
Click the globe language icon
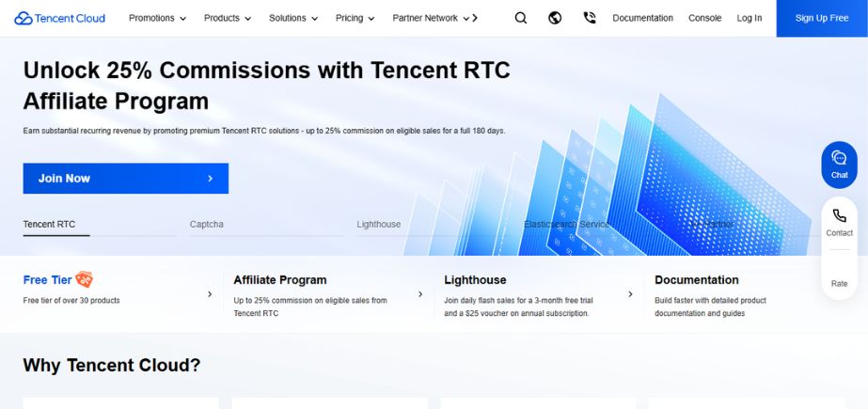point(555,18)
